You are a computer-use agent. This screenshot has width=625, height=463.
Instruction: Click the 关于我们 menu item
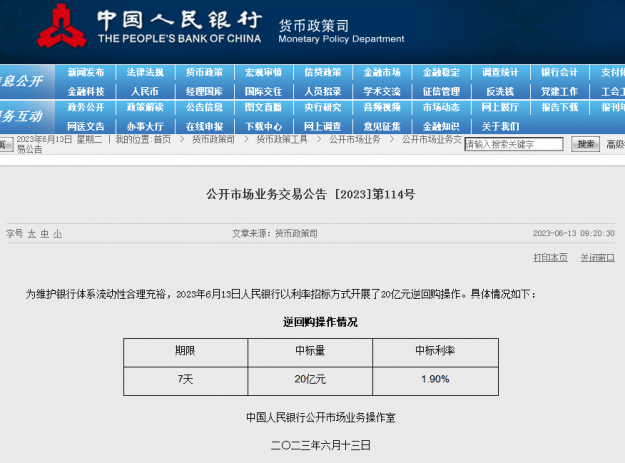[x=500, y=126]
